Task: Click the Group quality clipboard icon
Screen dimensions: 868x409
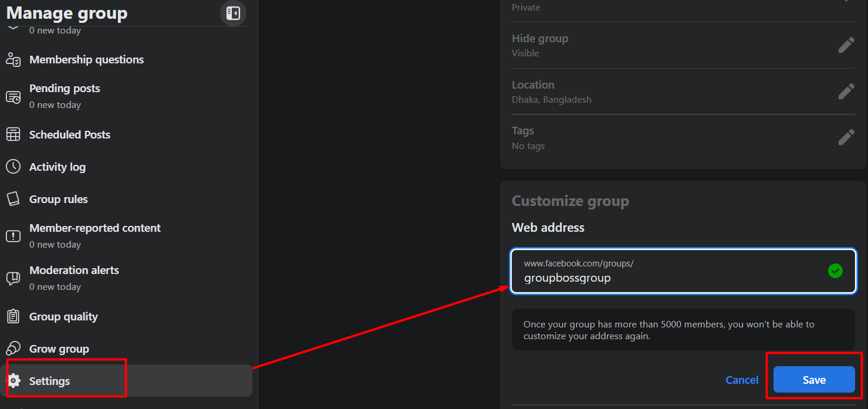Action: 13,316
